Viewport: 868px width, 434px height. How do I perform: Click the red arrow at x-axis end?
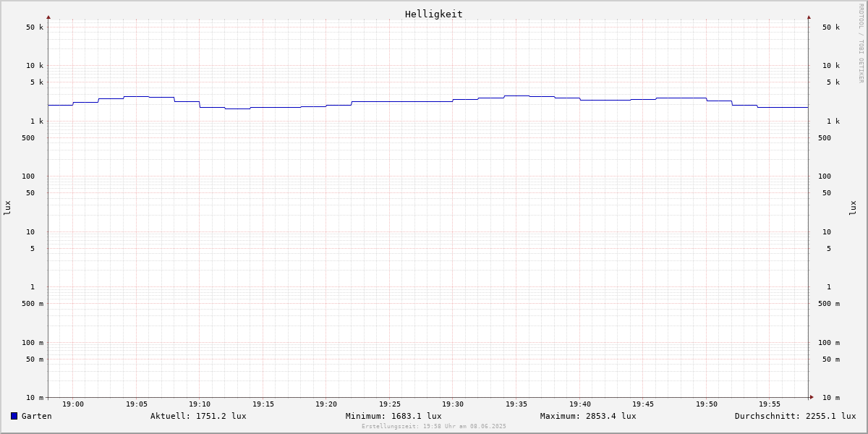(x=812, y=397)
